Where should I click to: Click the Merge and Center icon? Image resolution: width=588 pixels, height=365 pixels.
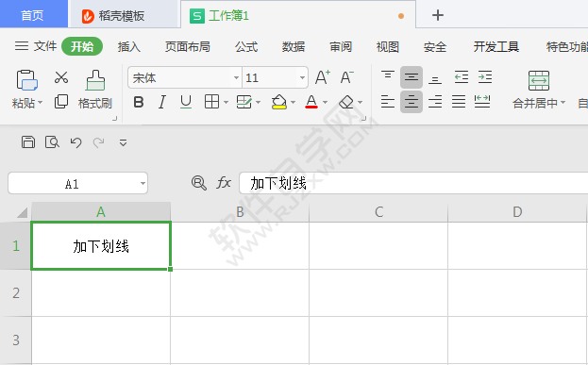(x=539, y=80)
